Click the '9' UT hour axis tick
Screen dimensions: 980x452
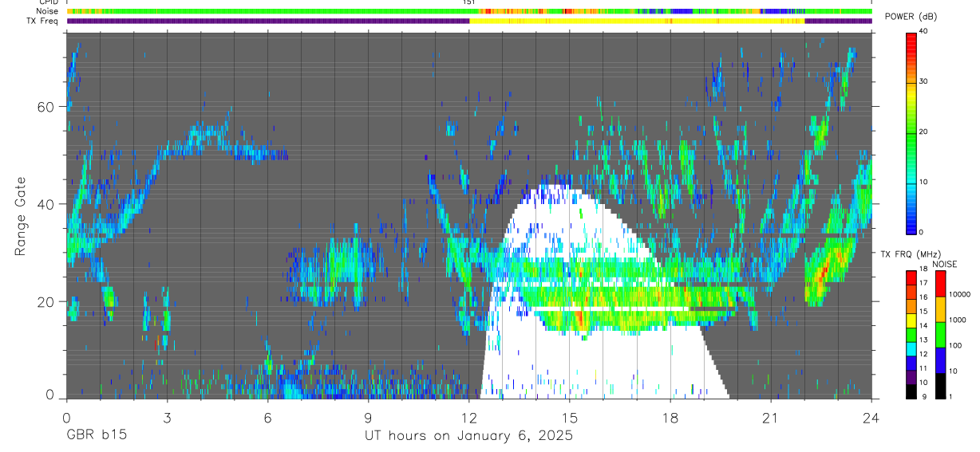pos(368,418)
